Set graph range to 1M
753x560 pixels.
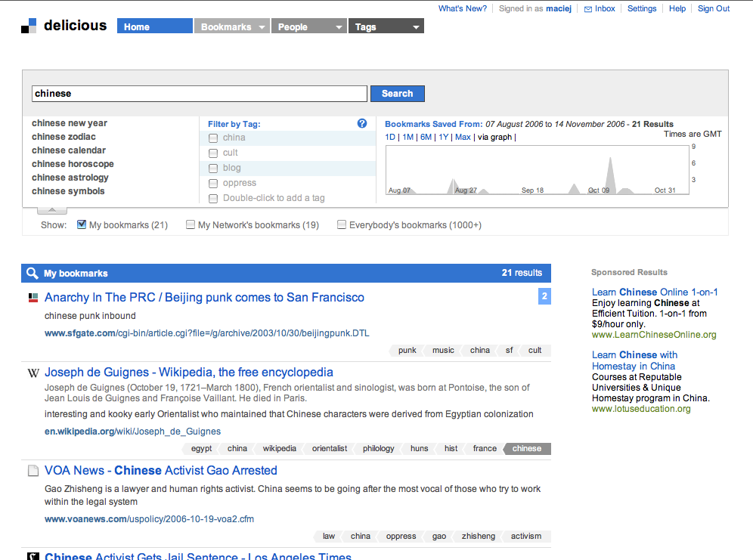pos(408,138)
